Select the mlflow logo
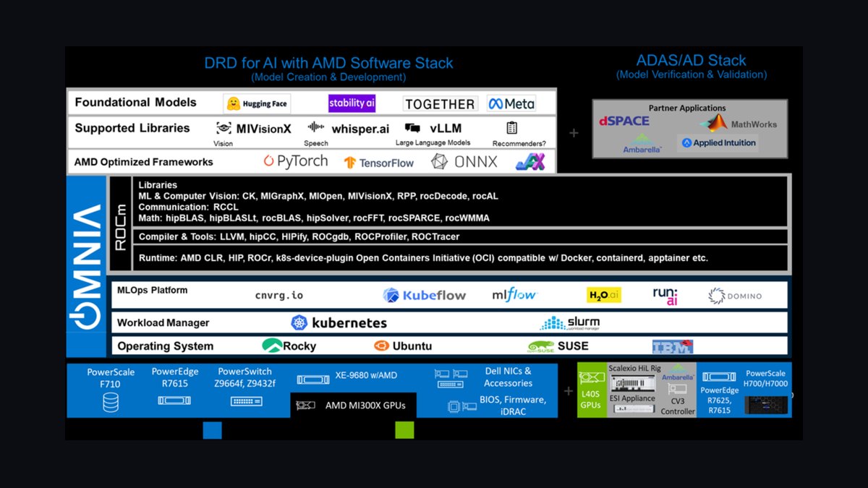 (514, 294)
